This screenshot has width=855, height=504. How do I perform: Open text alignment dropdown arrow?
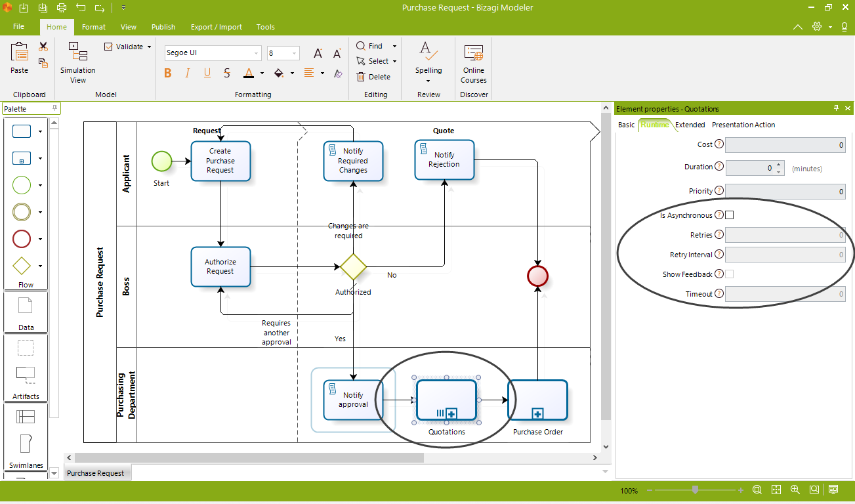point(322,73)
